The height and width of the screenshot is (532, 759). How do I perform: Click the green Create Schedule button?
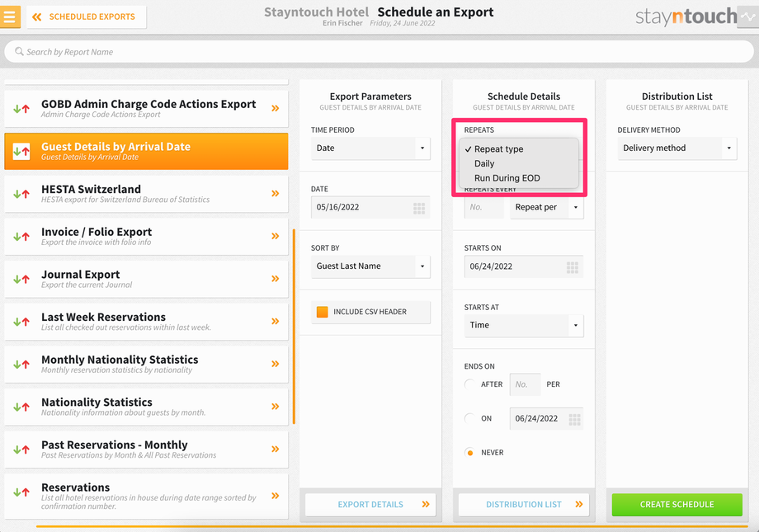(676, 505)
